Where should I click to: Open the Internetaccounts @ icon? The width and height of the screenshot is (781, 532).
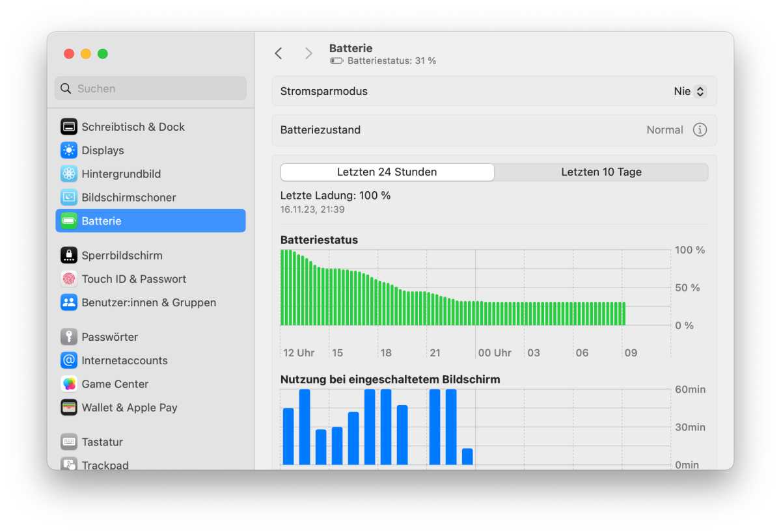pos(69,360)
